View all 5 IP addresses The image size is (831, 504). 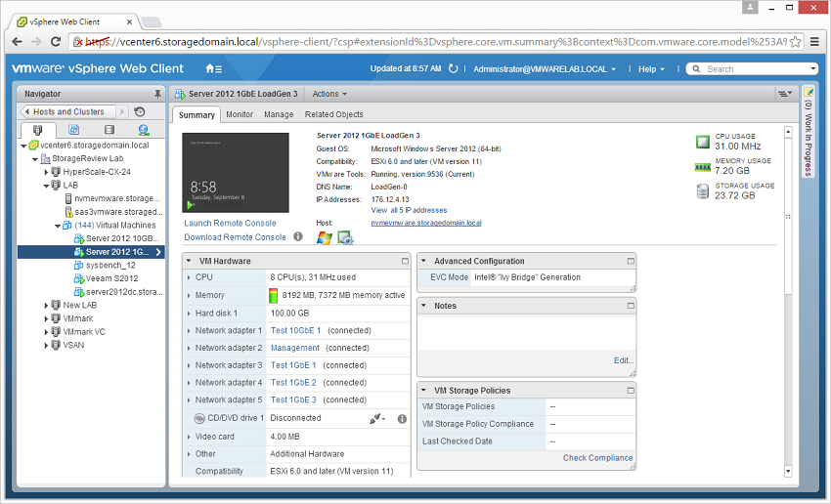coord(409,210)
